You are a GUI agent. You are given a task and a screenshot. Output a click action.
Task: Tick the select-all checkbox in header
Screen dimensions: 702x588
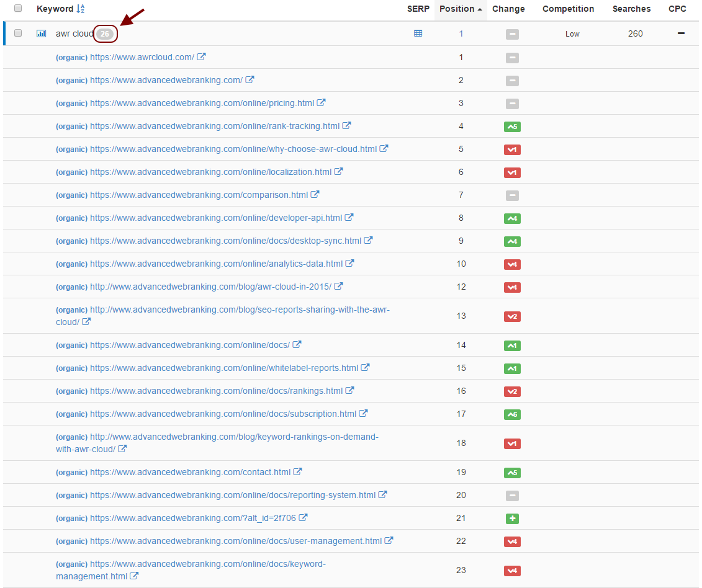[18, 9]
